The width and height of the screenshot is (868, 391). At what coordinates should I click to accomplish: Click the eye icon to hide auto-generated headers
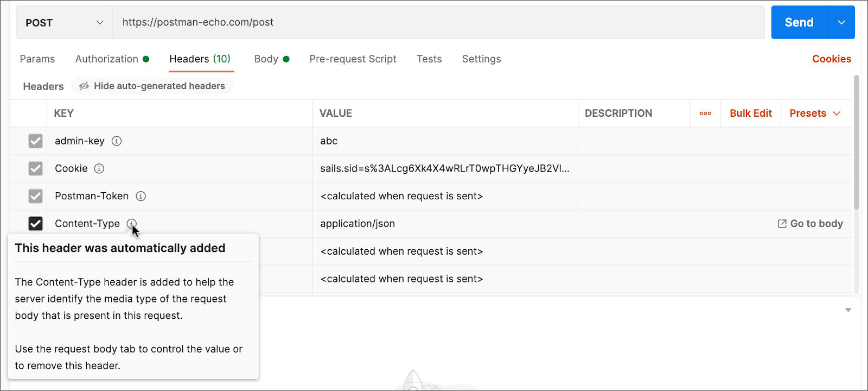84,86
